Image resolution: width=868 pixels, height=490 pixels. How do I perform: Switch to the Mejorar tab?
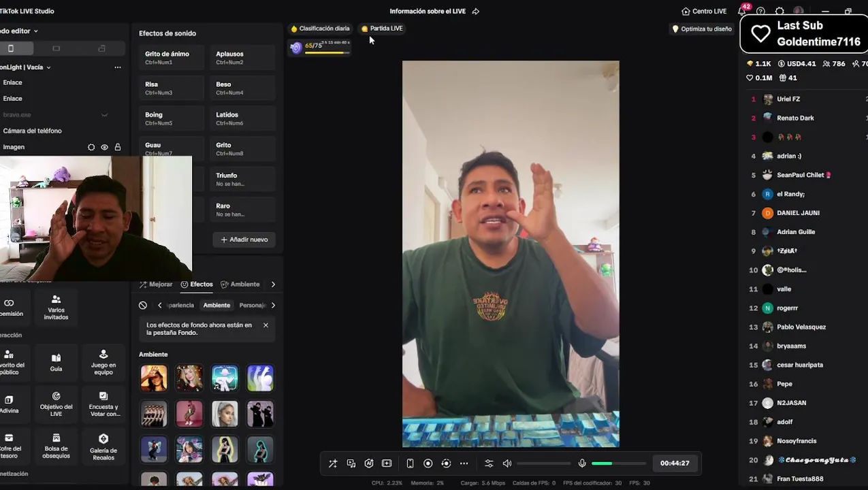tap(156, 284)
